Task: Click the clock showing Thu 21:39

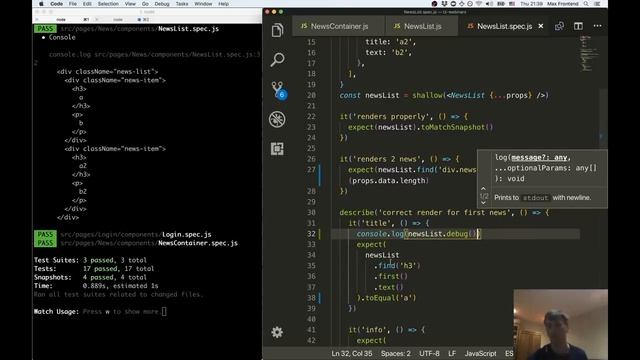Action: tap(531, 4)
